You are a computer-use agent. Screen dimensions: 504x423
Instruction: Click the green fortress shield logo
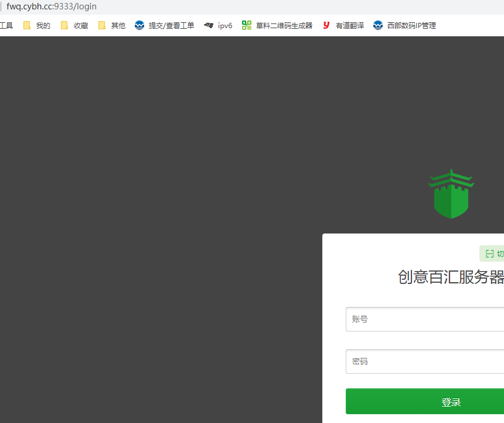tap(451, 194)
